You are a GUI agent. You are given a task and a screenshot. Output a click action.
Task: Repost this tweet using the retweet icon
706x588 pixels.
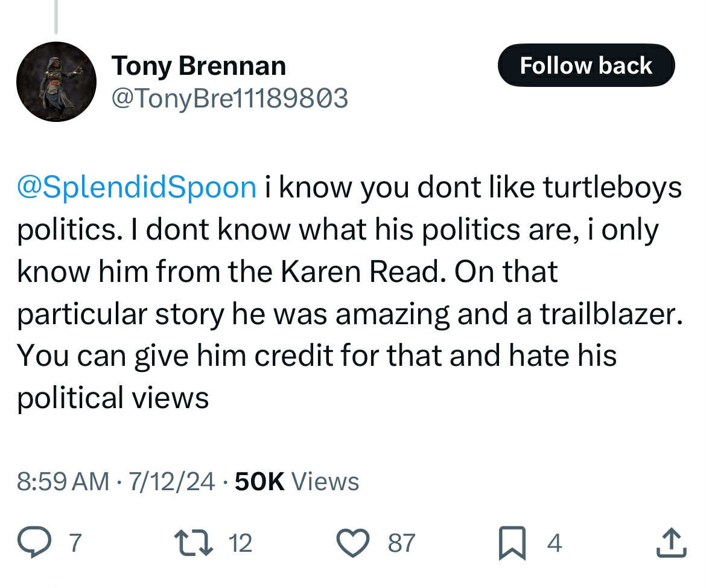point(194,543)
